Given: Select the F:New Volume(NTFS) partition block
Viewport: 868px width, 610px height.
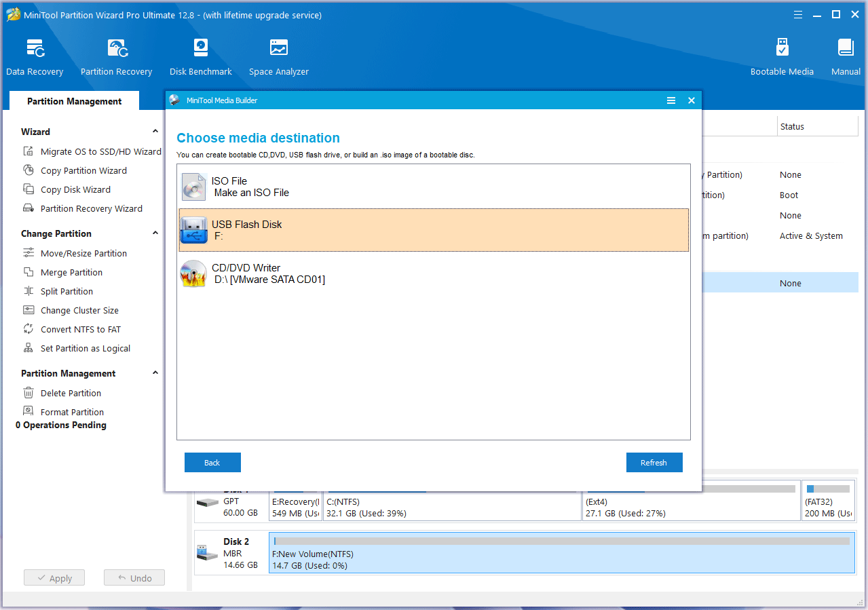Looking at the screenshot, I should click(562, 553).
